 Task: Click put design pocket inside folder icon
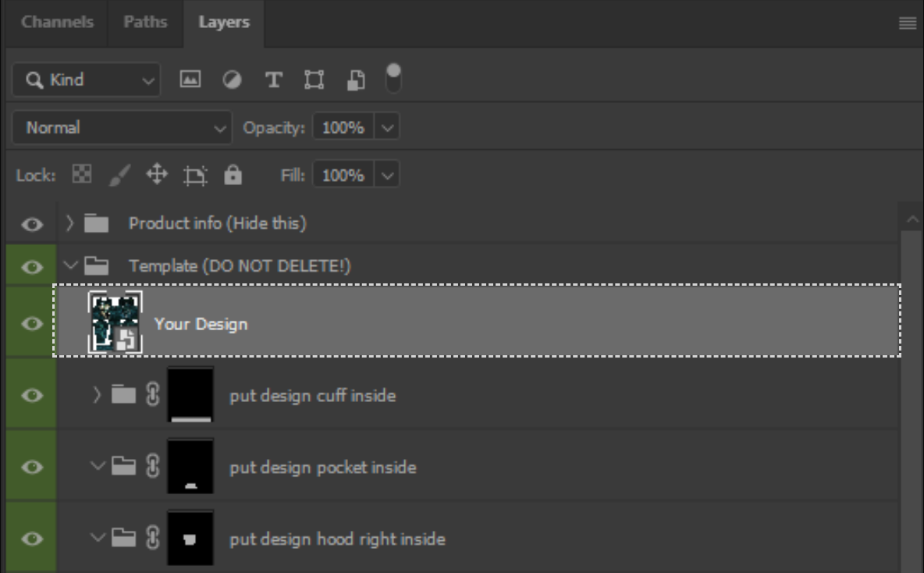click(x=124, y=466)
